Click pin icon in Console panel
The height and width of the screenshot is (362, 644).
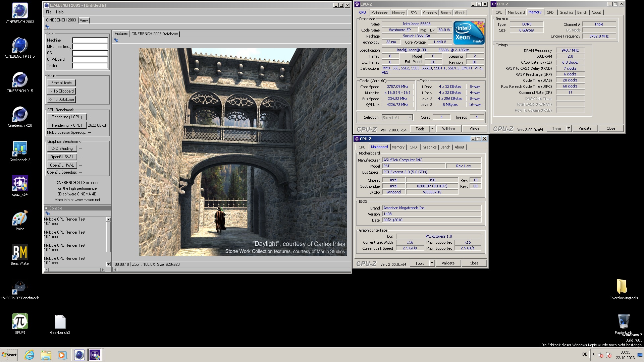(47, 214)
